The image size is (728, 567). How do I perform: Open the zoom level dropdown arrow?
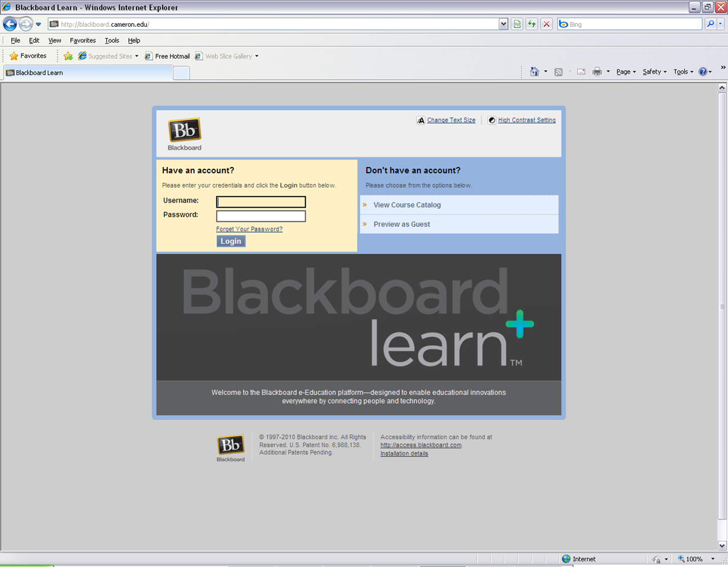pyautogui.click(x=713, y=559)
